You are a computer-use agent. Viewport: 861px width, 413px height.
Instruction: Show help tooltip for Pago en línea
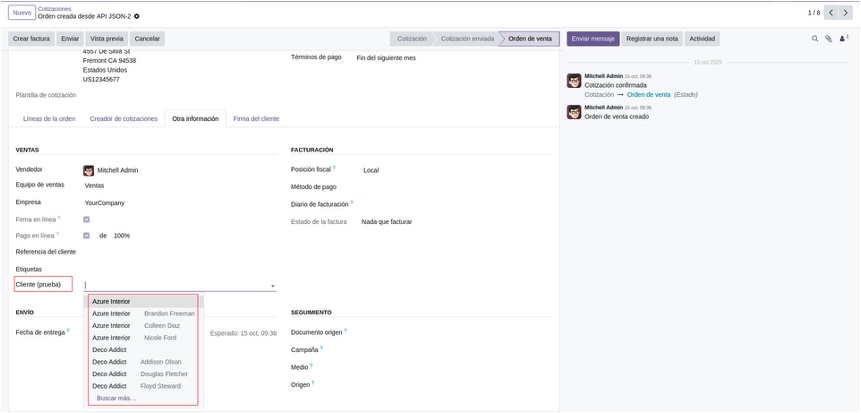click(57, 234)
